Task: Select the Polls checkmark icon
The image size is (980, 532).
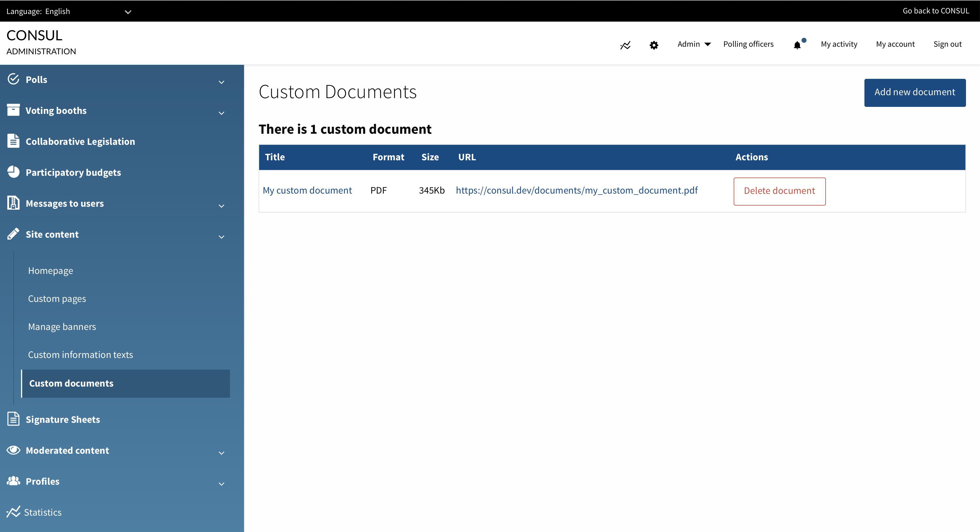Action: point(14,79)
